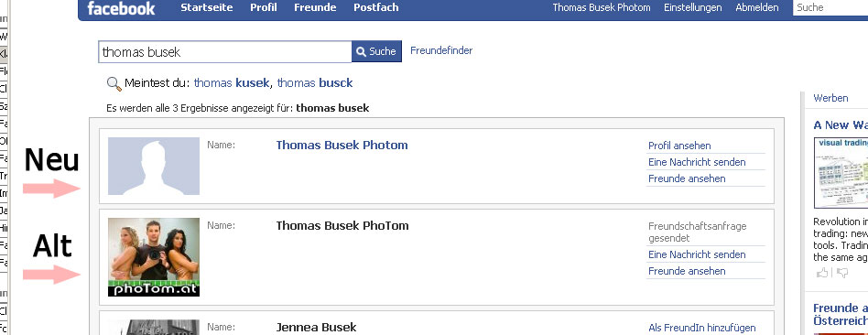Click Als FreundIn hinzufügen for Jennea Busek

point(702,329)
